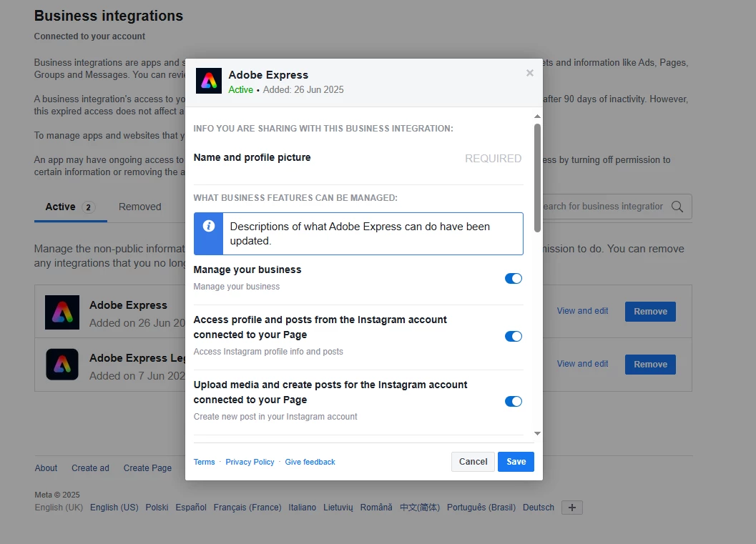Screen dimensions: 756x544
Task: Open the Create Page footer link
Action: click(147, 468)
